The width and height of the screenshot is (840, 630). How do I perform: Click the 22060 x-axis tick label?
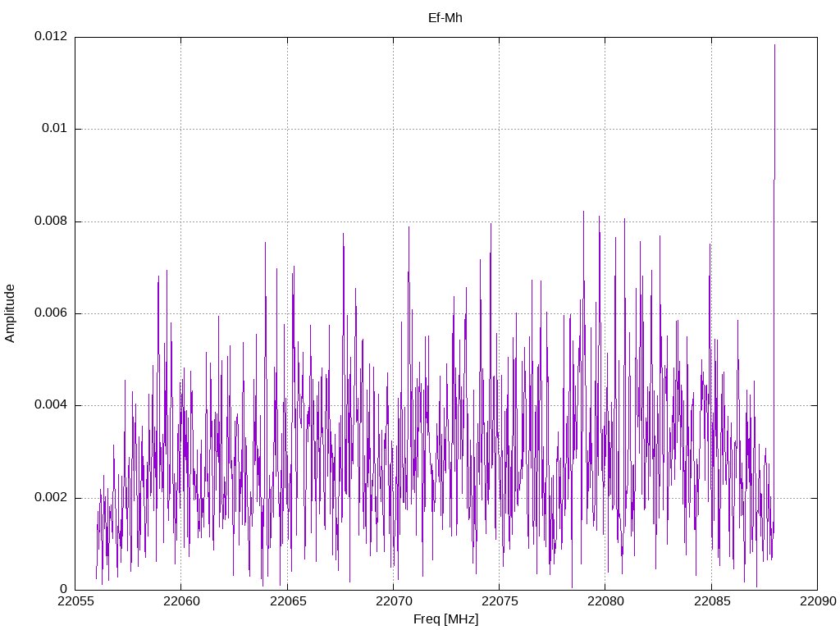[181, 601]
